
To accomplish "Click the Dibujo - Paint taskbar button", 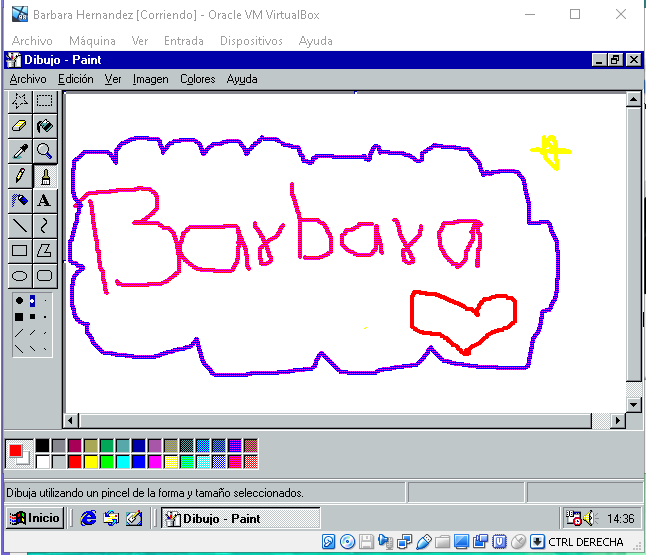I will pyautogui.click(x=240, y=518).
